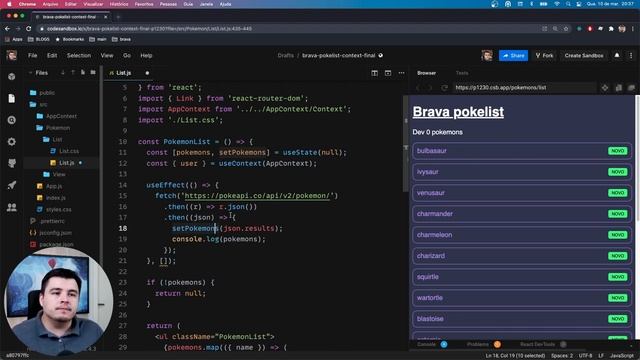Screen dimensions: 640x360
Task: Open the charmander list item
Action: coord(522,214)
